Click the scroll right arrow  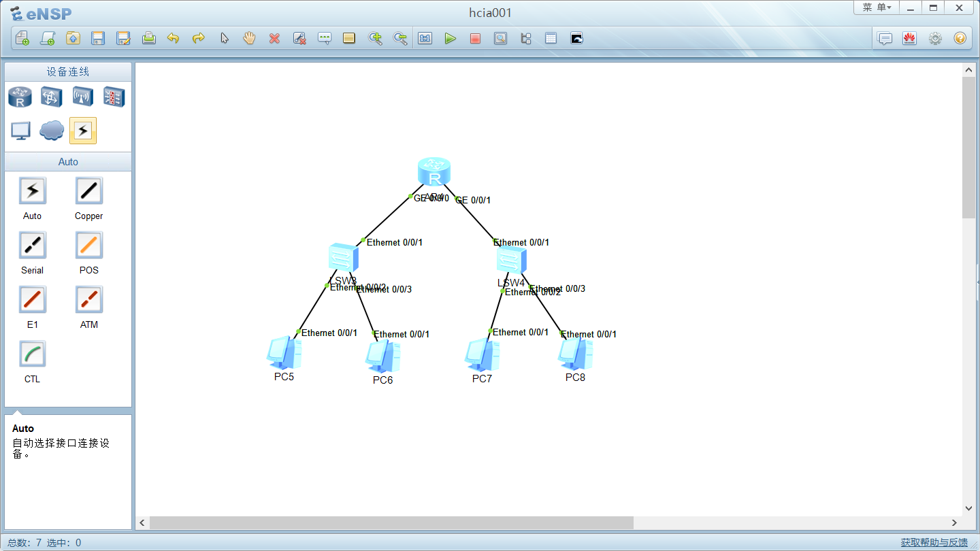click(954, 522)
